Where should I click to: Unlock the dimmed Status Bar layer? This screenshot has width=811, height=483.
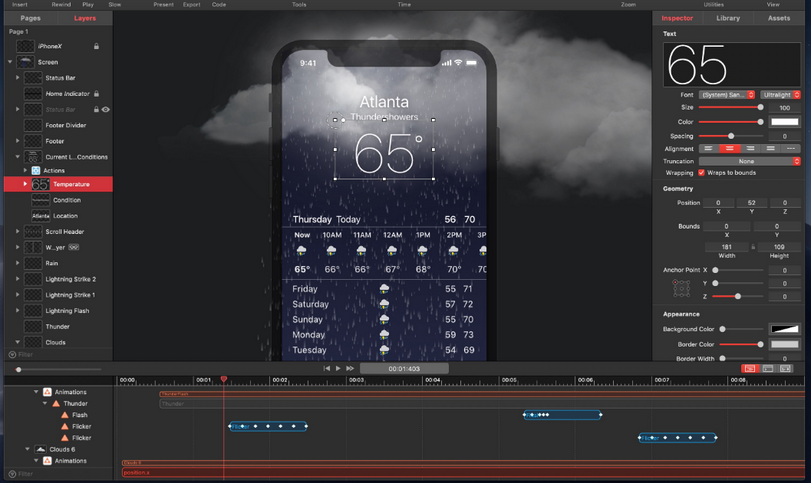click(x=96, y=110)
